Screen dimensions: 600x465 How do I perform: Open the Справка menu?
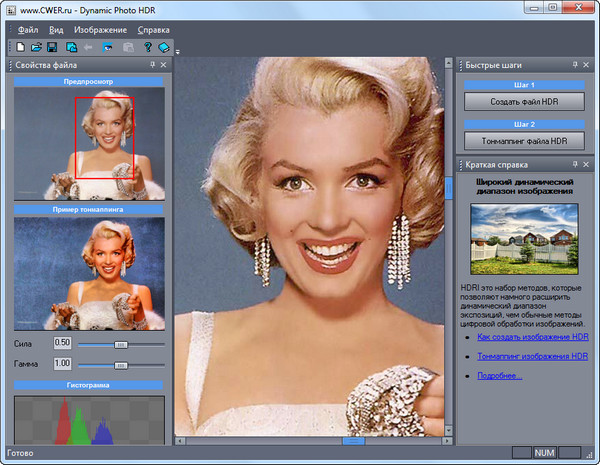pos(153,30)
